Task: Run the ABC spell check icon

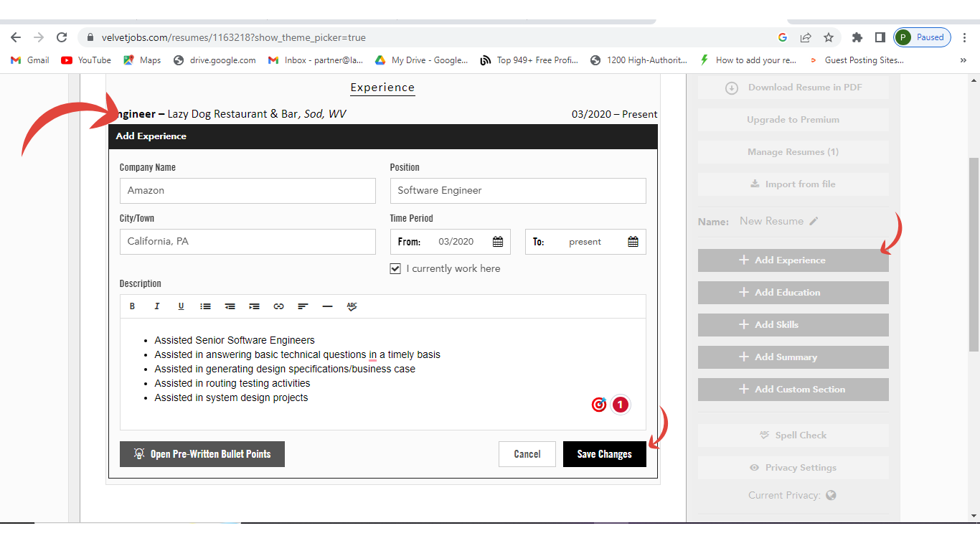Action: coord(352,306)
